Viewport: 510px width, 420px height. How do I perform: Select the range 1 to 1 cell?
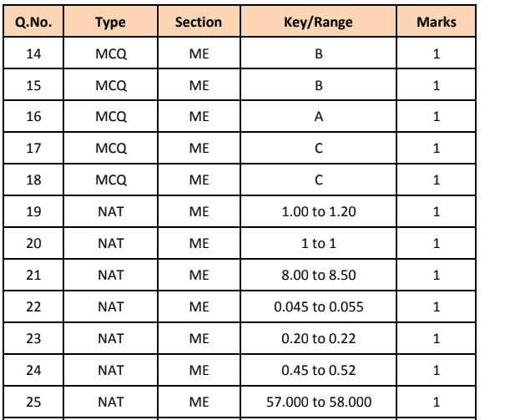pyautogui.click(x=318, y=243)
